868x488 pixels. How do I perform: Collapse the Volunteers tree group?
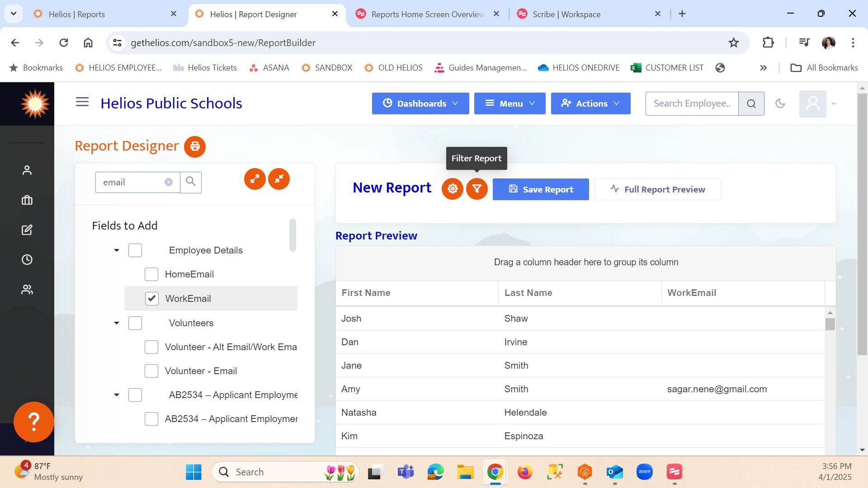pyautogui.click(x=117, y=323)
